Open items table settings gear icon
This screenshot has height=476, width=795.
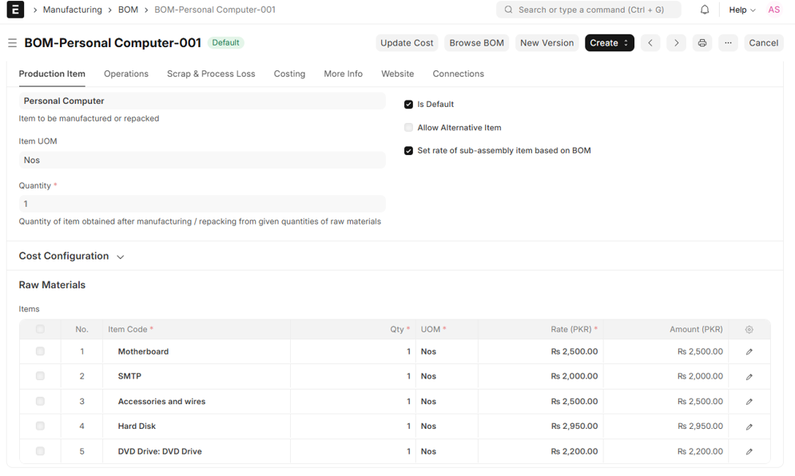749,329
